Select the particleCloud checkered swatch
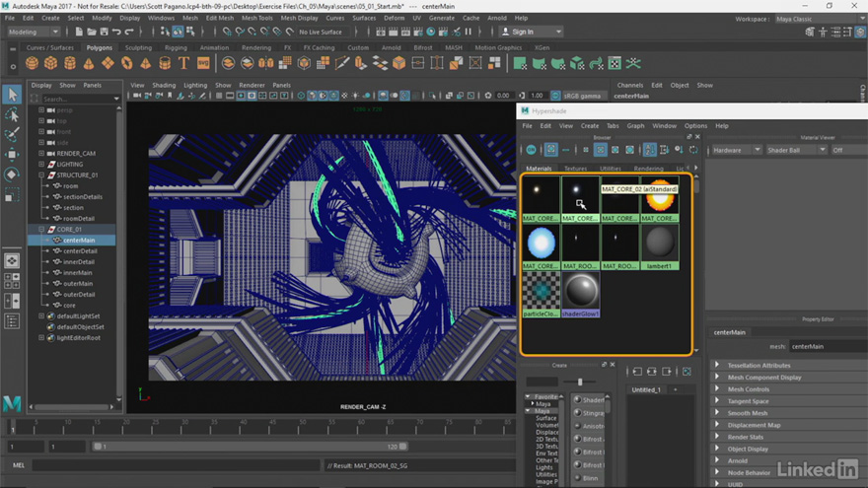Viewport: 868px width, 488px height. tap(541, 295)
